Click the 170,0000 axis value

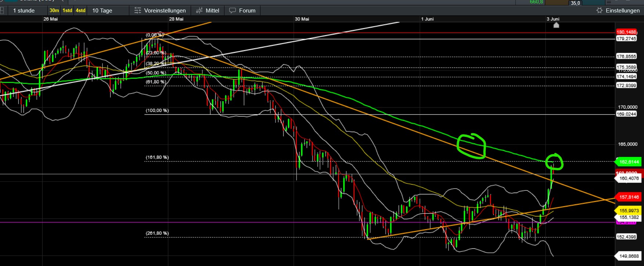628,107
